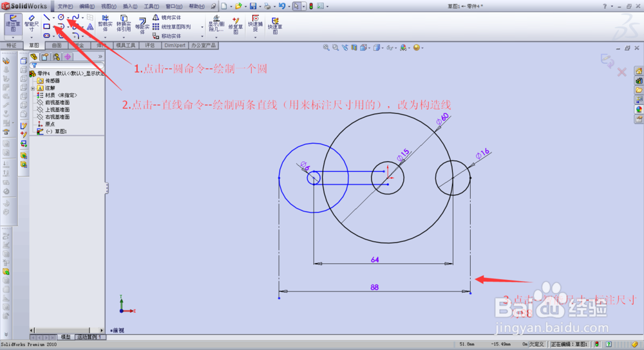The image size is (644, 350).
Task: Select the sketch Text tool
Action: 90,26
